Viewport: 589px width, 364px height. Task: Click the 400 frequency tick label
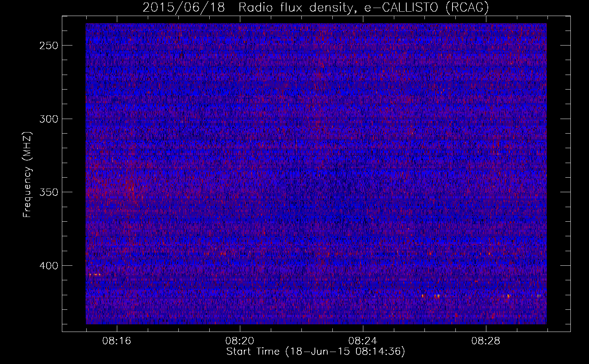tap(49, 266)
